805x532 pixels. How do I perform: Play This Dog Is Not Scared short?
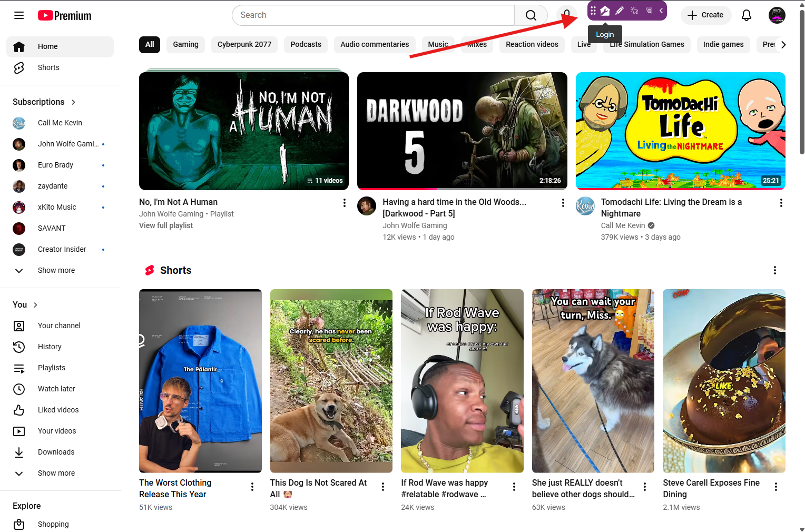[x=331, y=381]
